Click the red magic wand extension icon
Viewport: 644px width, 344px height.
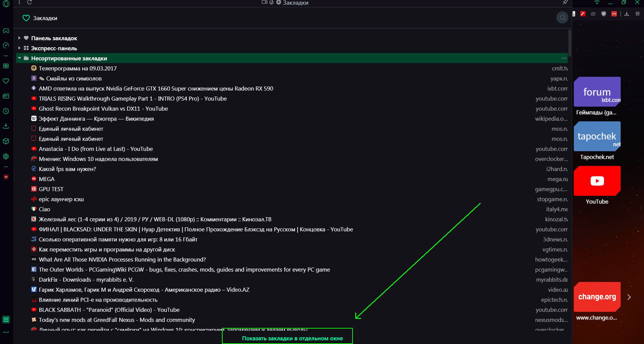coord(583,14)
